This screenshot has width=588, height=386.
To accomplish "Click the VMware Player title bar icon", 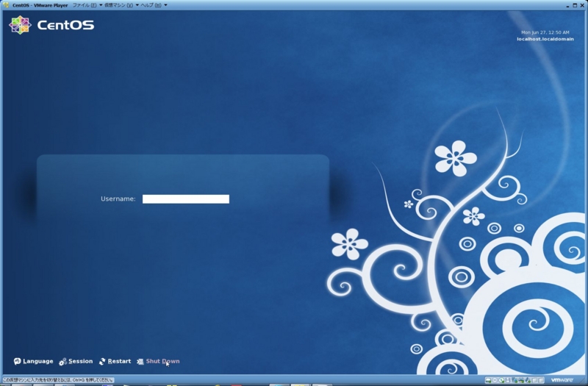I will coord(6,5).
